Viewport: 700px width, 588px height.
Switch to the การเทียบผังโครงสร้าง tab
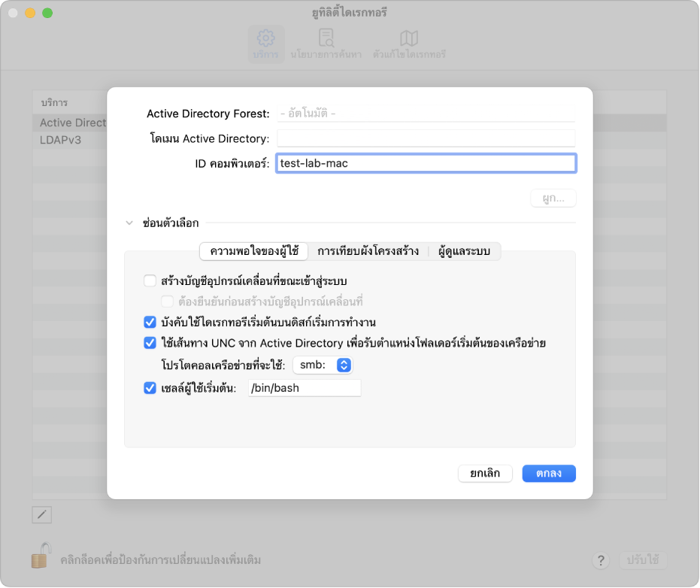point(368,251)
